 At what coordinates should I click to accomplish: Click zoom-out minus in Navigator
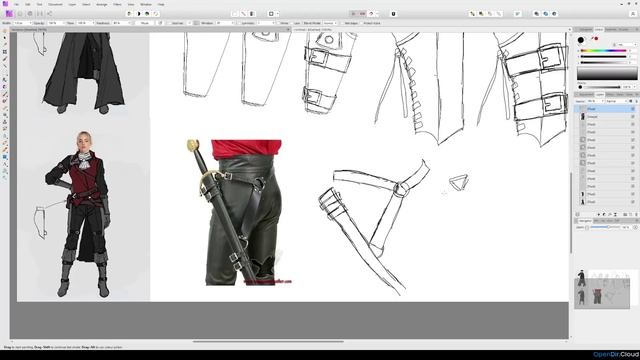click(587, 227)
